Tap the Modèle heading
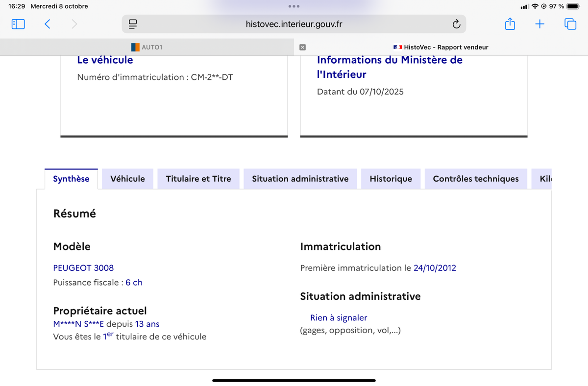Viewport: 588px width, 386px height. pyautogui.click(x=72, y=246)
